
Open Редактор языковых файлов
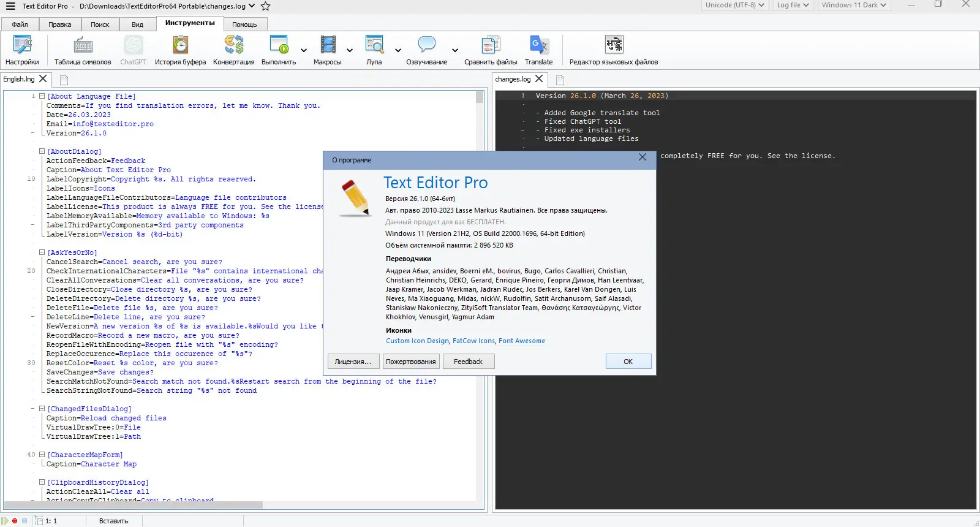[x=614, y=50]
